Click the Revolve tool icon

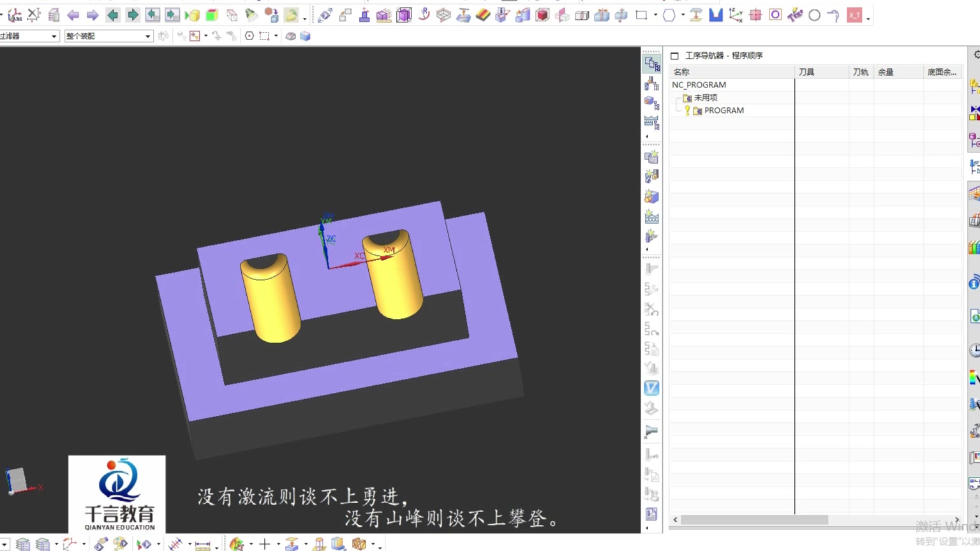click(424, 15)
